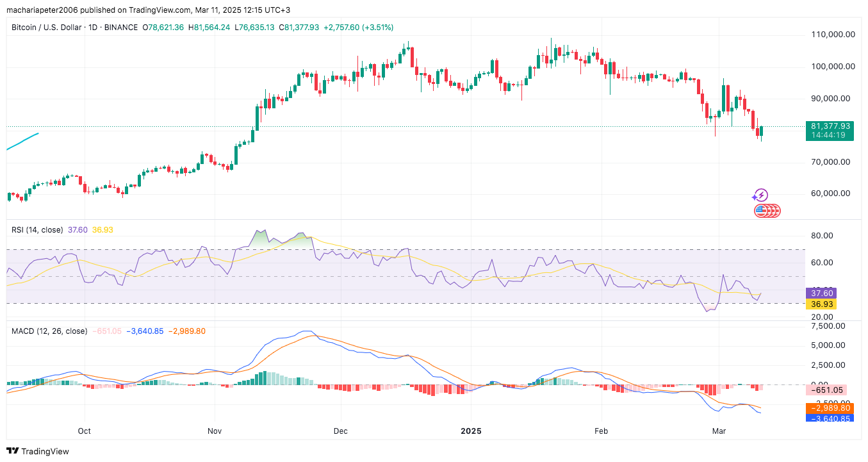The width and height of the screenshot is (868, 462).
Task: Click the purple lightning event icon
Action: pos(760,195)
